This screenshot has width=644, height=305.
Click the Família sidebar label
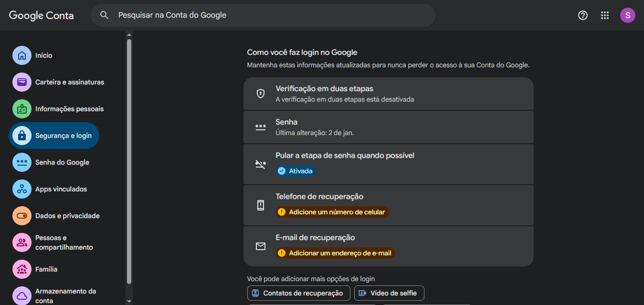[x=46, y=269]
